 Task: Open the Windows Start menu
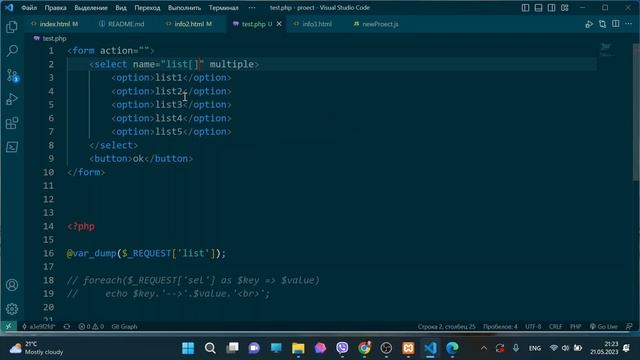[x=188, y=348]
